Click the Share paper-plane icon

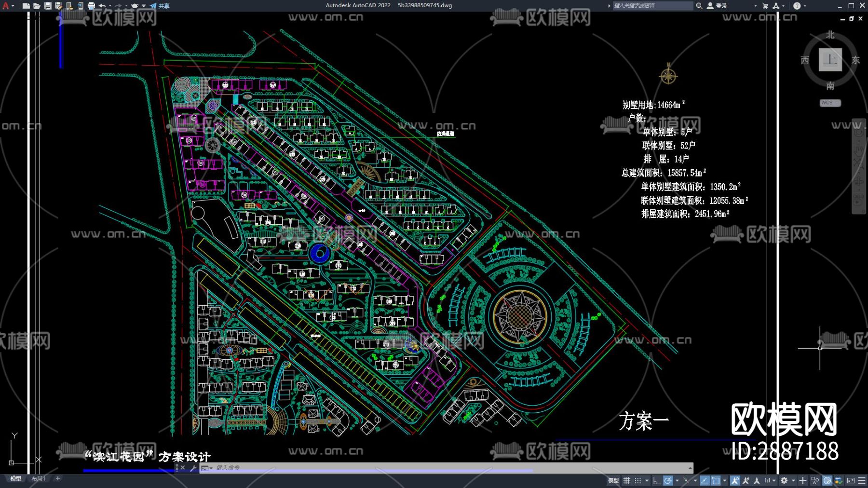point(153,6)
